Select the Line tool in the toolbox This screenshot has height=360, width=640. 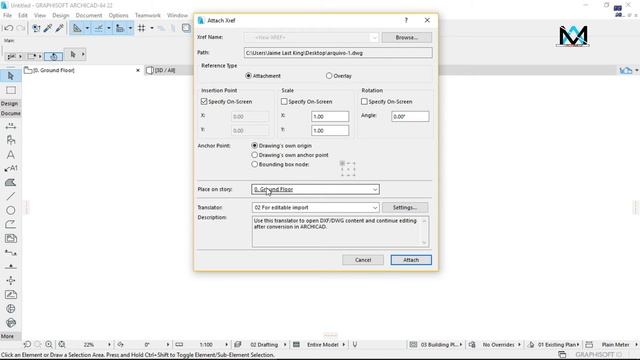tap(11, 196)
